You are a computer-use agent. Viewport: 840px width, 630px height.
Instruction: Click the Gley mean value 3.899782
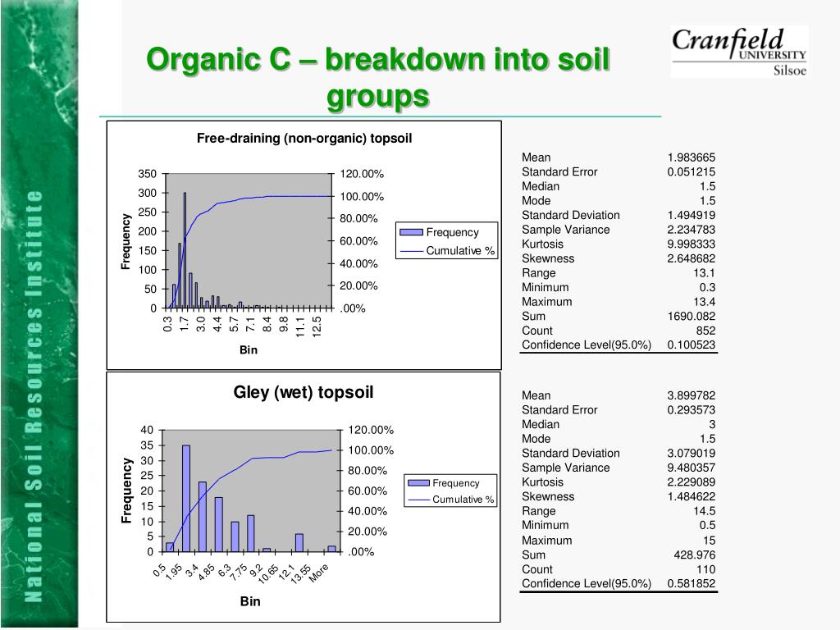pos(691,395)
